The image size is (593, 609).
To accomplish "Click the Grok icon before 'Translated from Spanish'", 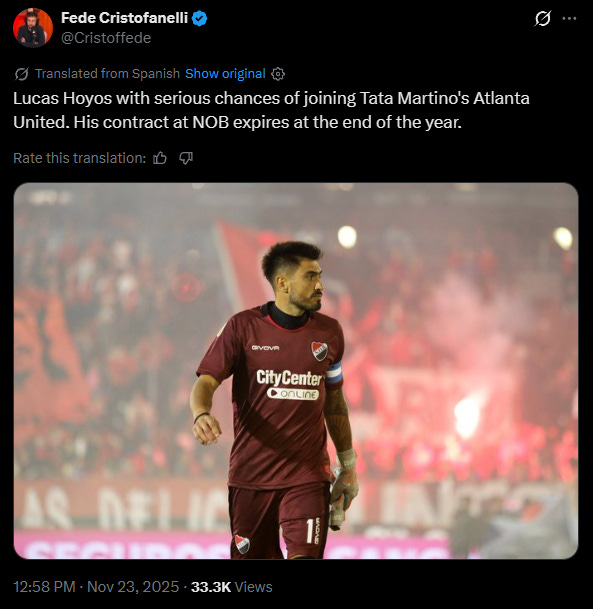I will click(21, 74).
